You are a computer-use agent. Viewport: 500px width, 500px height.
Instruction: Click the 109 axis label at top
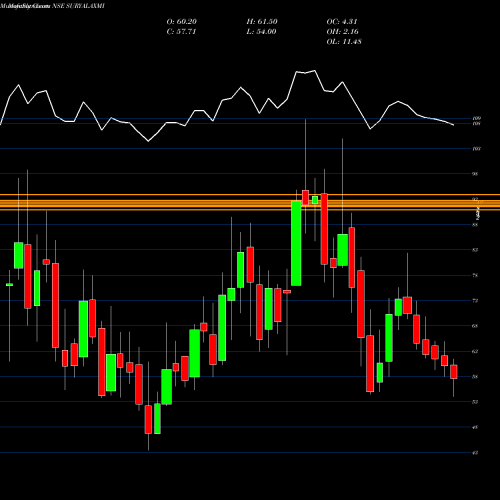click(476, 118)
